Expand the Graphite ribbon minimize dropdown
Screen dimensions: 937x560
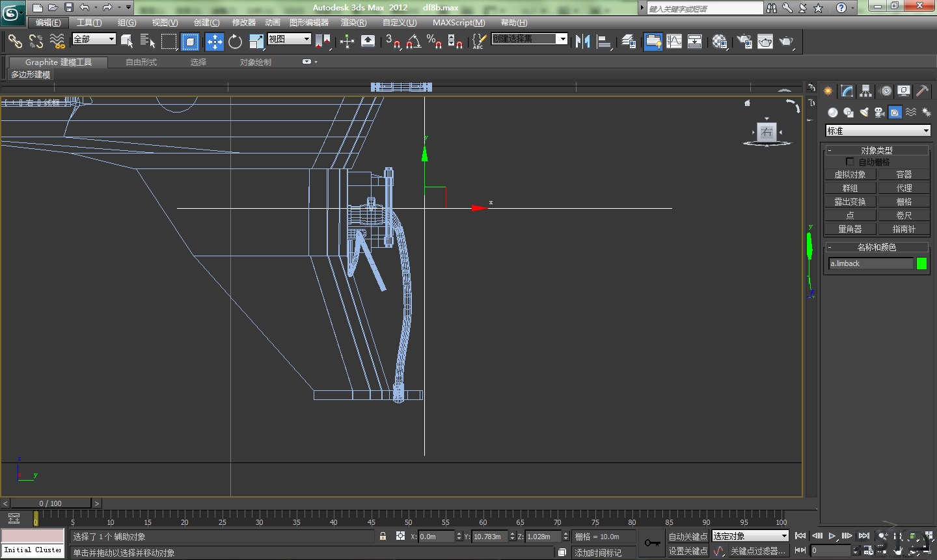click(310, 62)
